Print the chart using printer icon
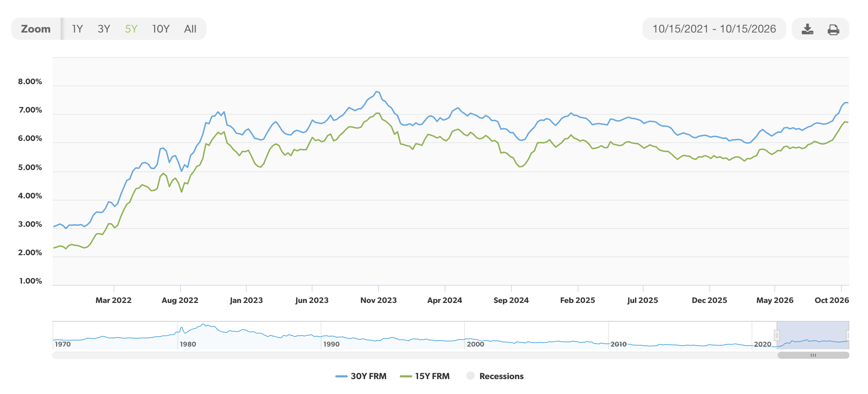This screenshot has height=394, width=868. pyautogui.click(x=833, y=29)
